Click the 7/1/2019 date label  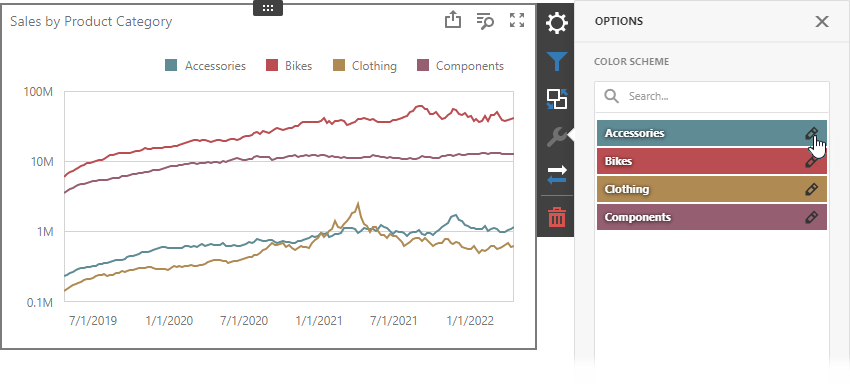pyautogui.click(x=92, y=321)
